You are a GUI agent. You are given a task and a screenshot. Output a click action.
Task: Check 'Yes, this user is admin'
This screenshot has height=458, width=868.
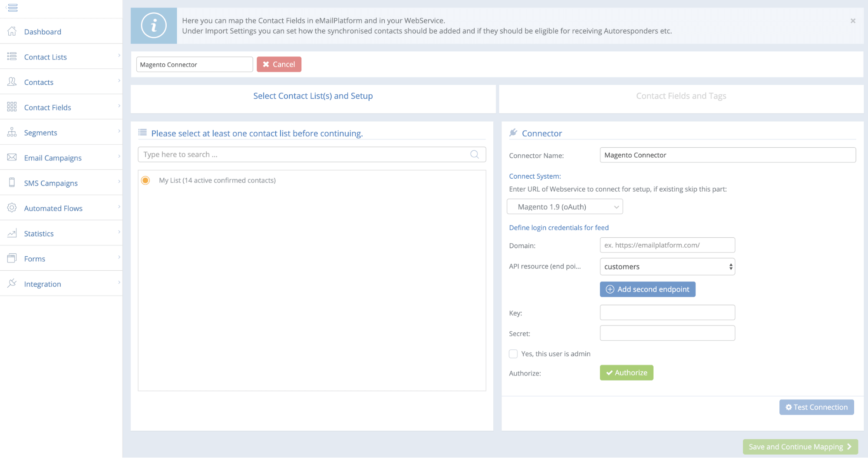(513, 354)
